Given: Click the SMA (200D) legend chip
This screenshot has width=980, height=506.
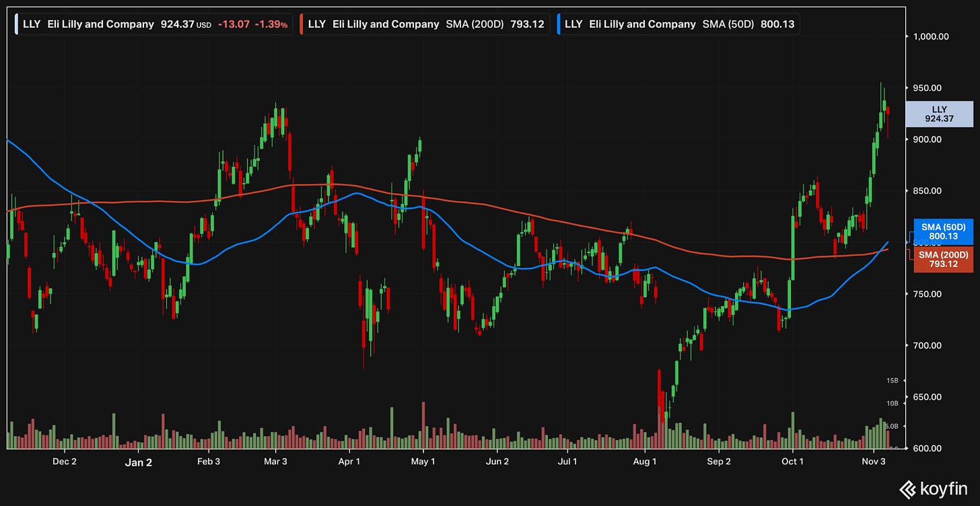Looking at the screenshot, I should point(425,24).
